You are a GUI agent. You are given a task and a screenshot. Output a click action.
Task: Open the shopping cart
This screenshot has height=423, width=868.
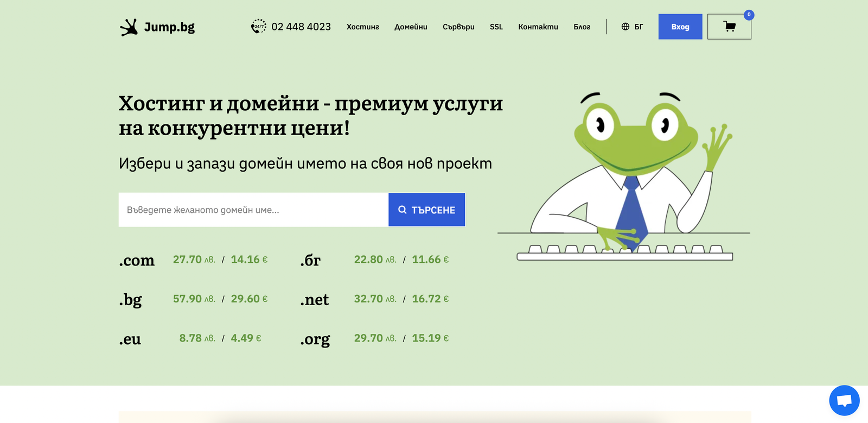(x=729, y=27)
